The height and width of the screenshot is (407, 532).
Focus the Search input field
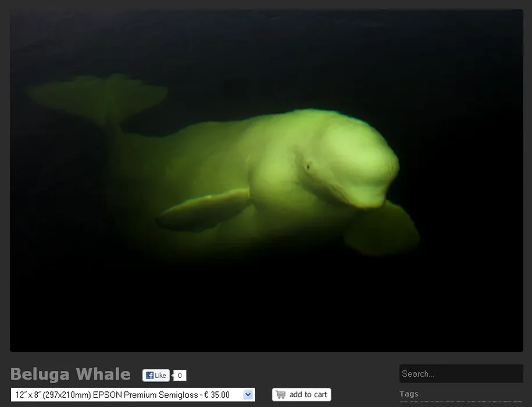(x=460, y=374)
